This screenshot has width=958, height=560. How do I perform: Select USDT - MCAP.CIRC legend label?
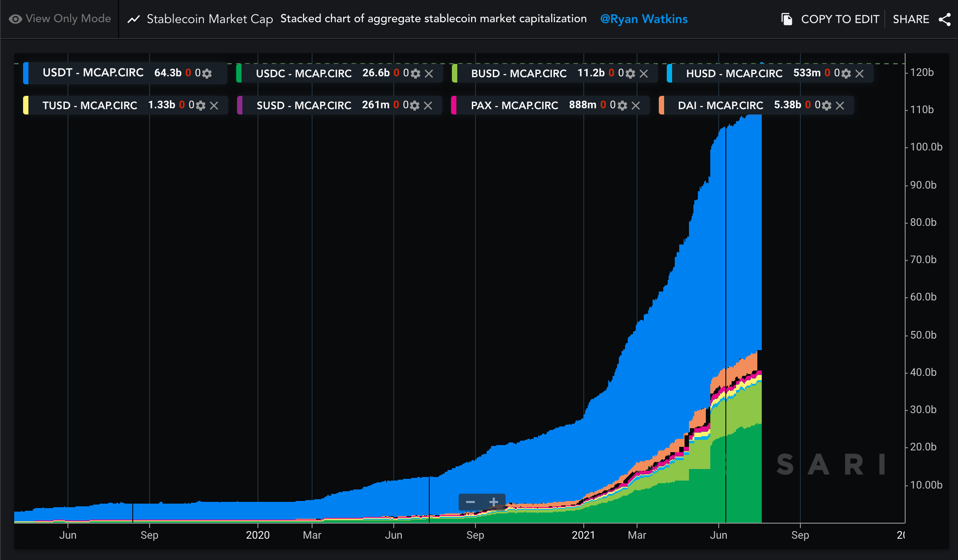click(93, 73)
